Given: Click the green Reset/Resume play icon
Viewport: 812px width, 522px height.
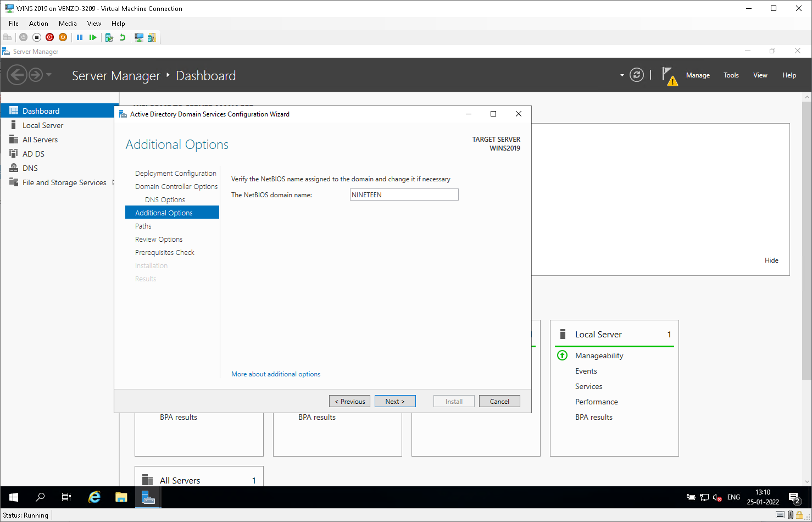Looking at the screenshot, I should pos(93,37).
